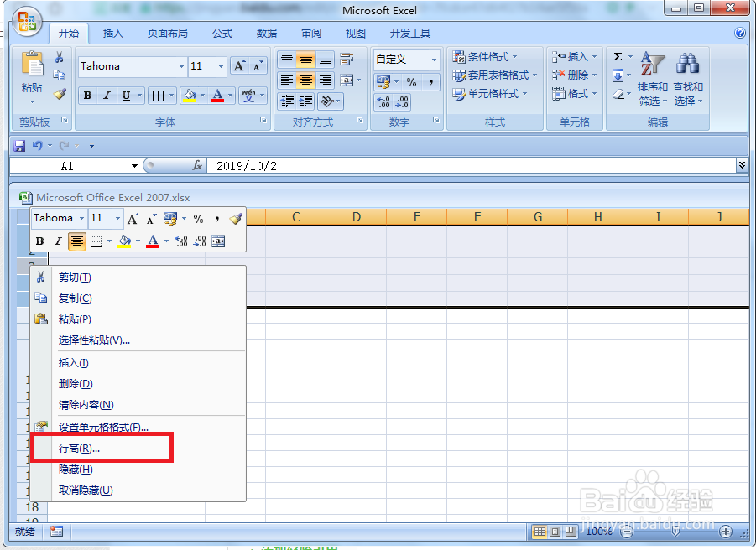This screenshot has height=550, width=756.
Task: Decrease font size with the ribbon's small A
Action: click(x=258, y=66)
